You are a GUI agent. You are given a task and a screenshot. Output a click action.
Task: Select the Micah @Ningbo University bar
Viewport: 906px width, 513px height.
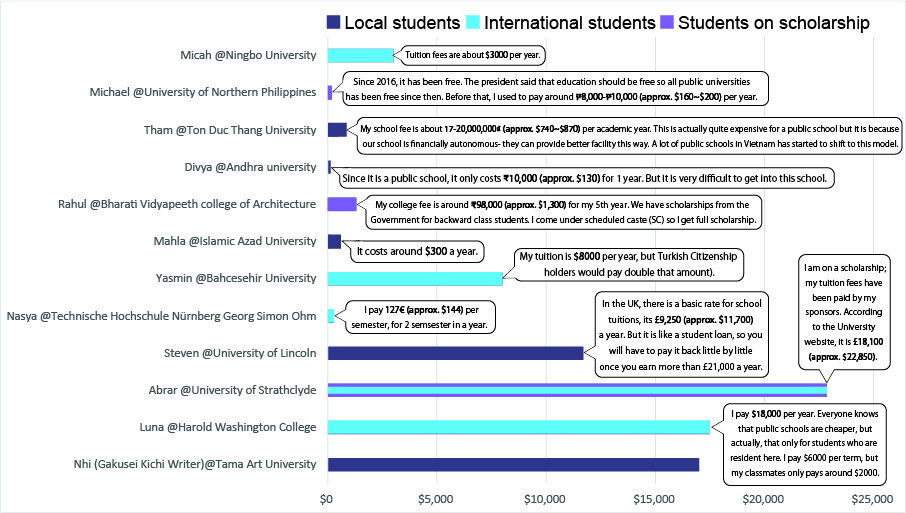click(x=360, y=55)
